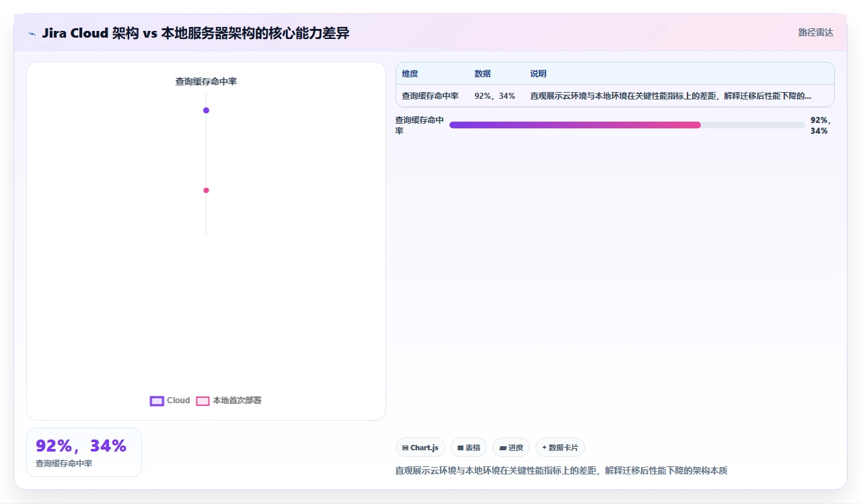Click the pink local deployment data point
Viewport: 861px width, 504px height.
click(x=206, y=190)
